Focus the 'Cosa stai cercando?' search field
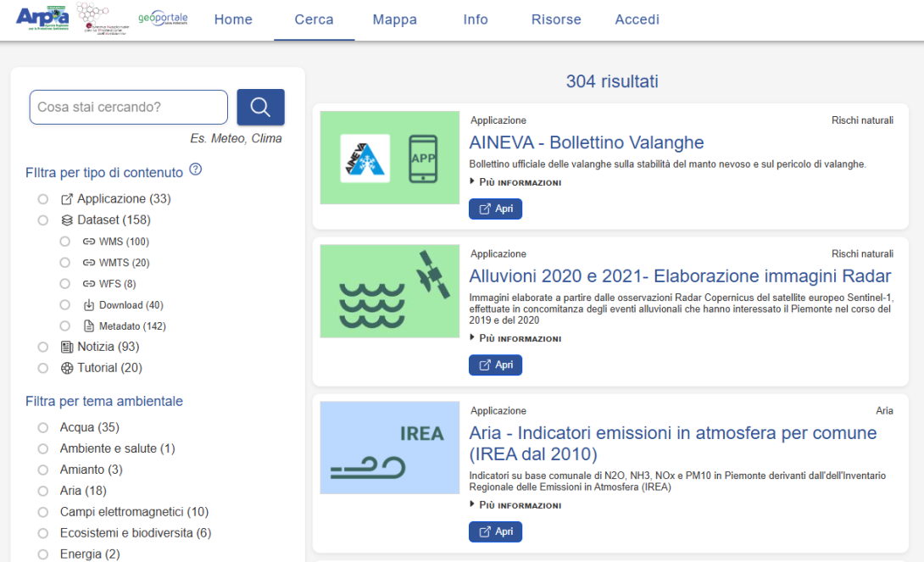 129,107
